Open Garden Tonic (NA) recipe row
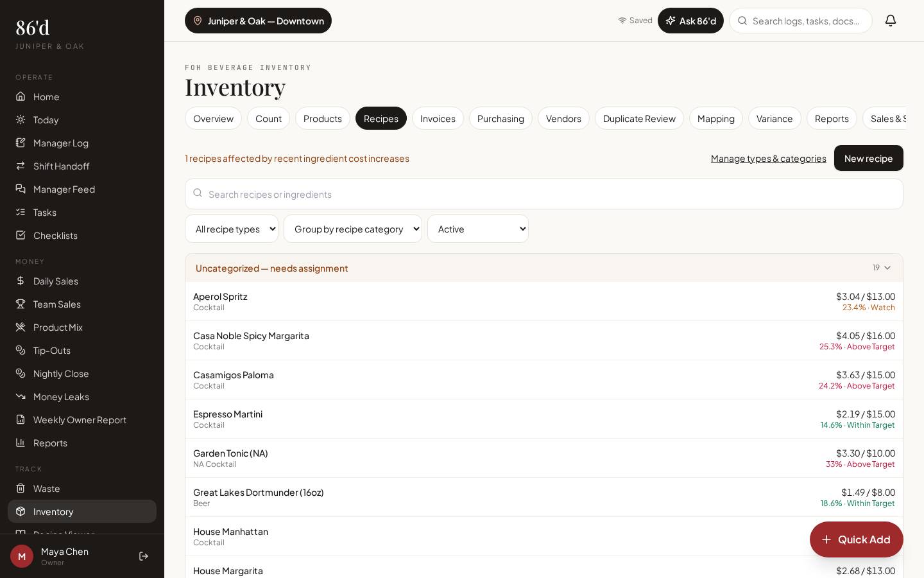This screenshot has width=924, height=578. [544, 458]
